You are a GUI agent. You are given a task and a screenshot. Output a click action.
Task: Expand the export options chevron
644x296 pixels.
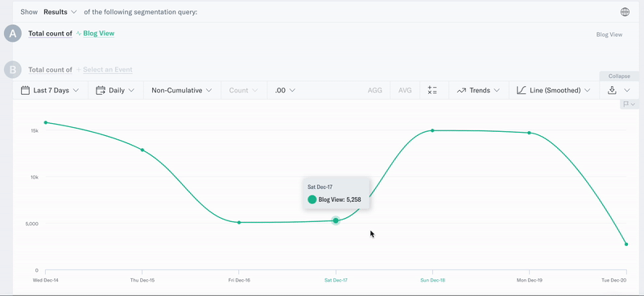tap(627, 90)
